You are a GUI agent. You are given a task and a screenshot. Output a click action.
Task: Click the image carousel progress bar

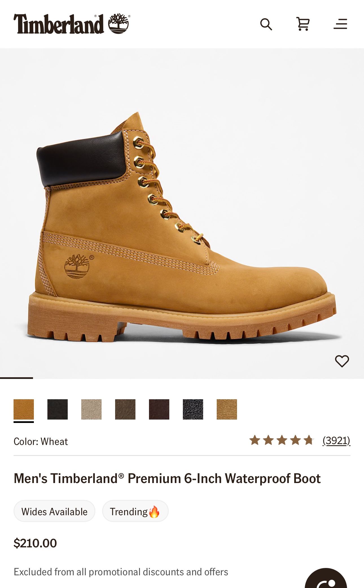point(182,378)
